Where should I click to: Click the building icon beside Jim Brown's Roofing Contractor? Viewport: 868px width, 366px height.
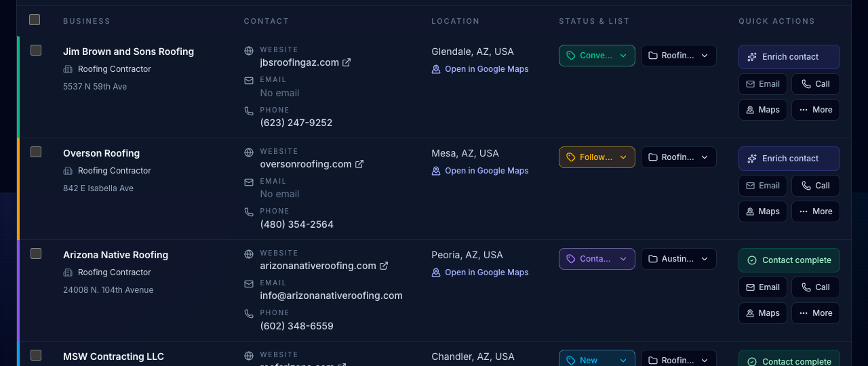(68, 69)
